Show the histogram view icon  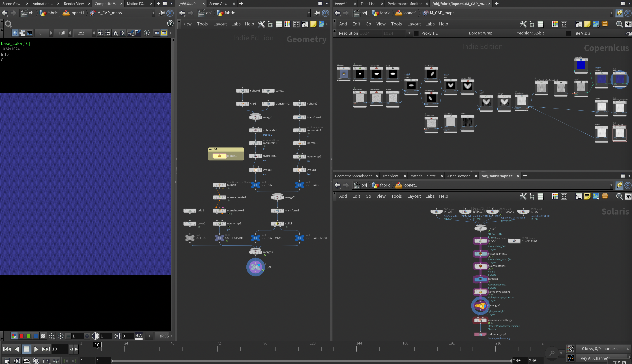[x=29, y=33]
